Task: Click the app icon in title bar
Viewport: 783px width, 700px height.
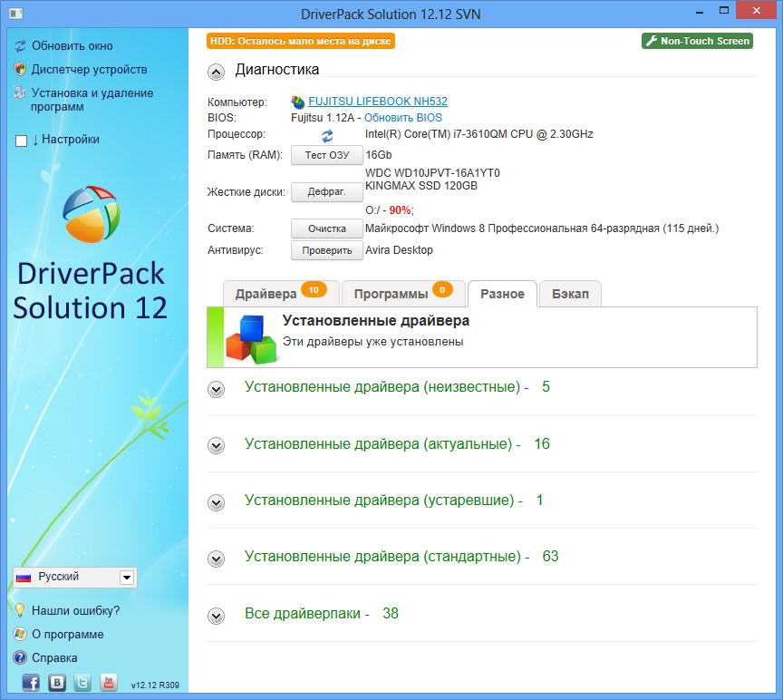Action: coord(15,13)
